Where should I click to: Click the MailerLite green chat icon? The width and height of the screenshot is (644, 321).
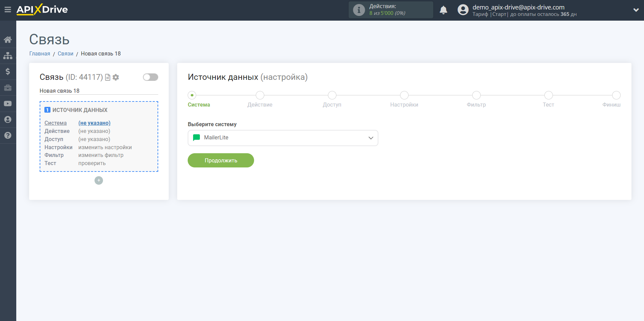[196, 138]
